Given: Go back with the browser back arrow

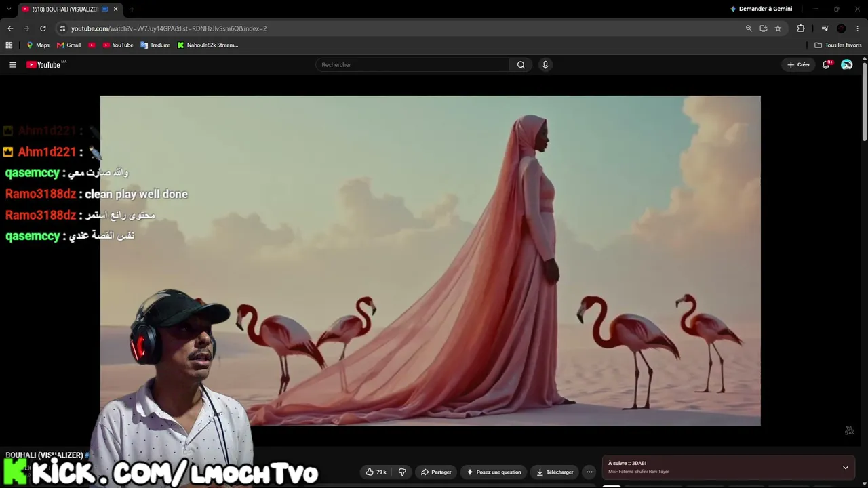Looking at the screenshot, I should click(10, 28).
